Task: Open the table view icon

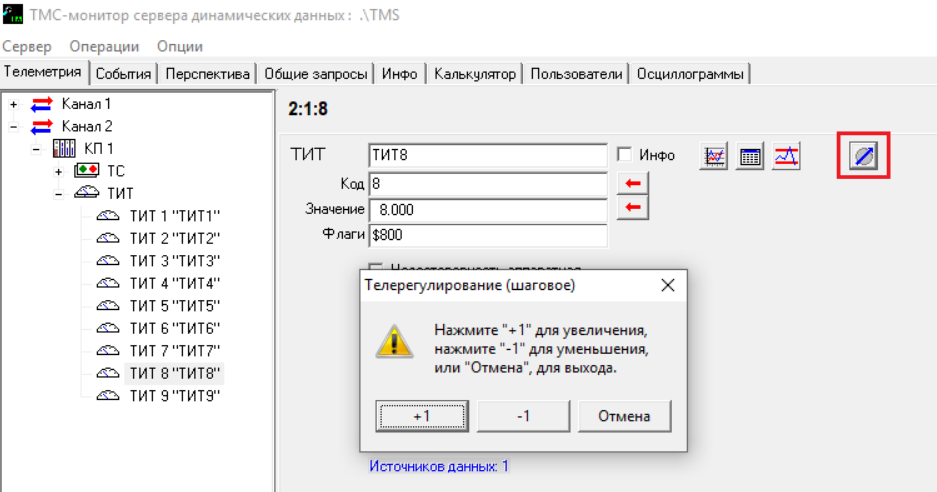Action: click(x=750, y=156)
